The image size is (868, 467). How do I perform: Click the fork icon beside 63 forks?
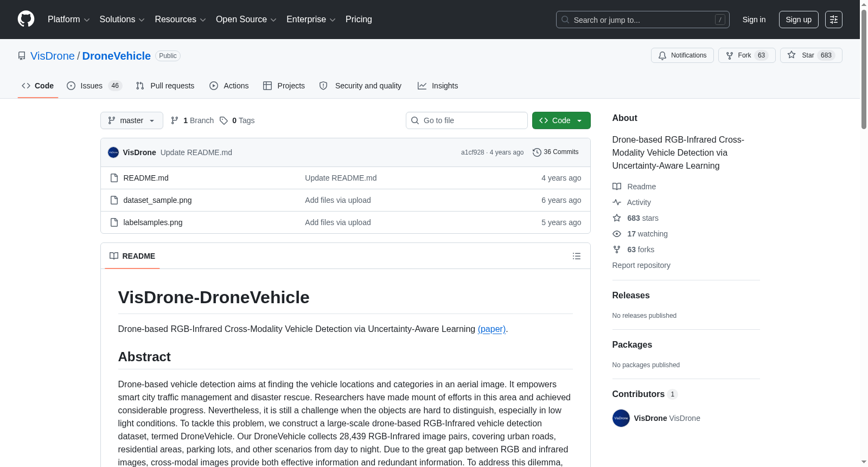pos(617,250)
